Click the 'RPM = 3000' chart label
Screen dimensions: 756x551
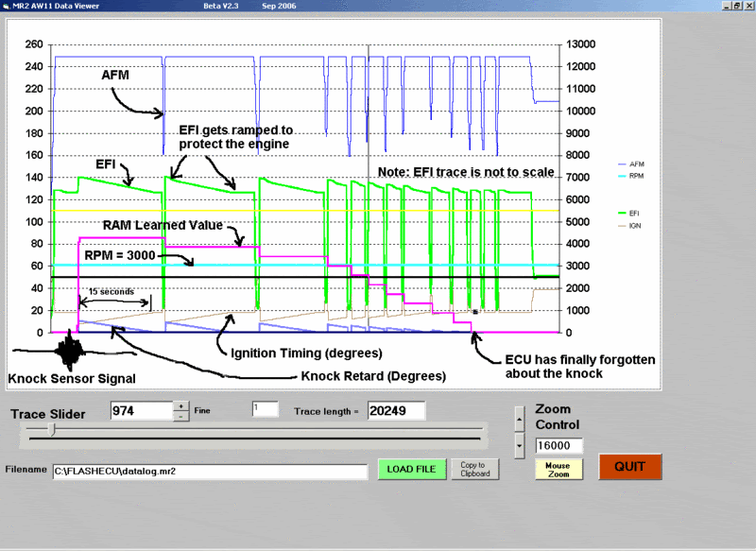[x=120, y=255]
